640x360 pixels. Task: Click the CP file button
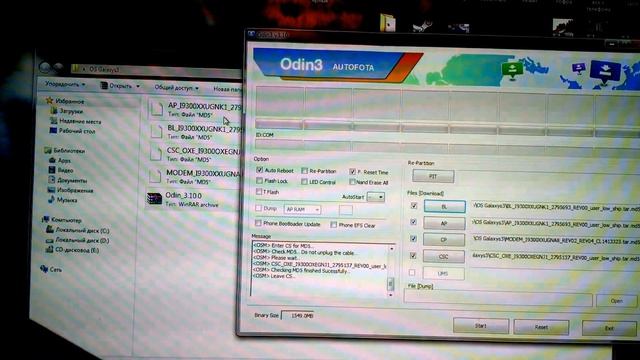click(444, 240)
